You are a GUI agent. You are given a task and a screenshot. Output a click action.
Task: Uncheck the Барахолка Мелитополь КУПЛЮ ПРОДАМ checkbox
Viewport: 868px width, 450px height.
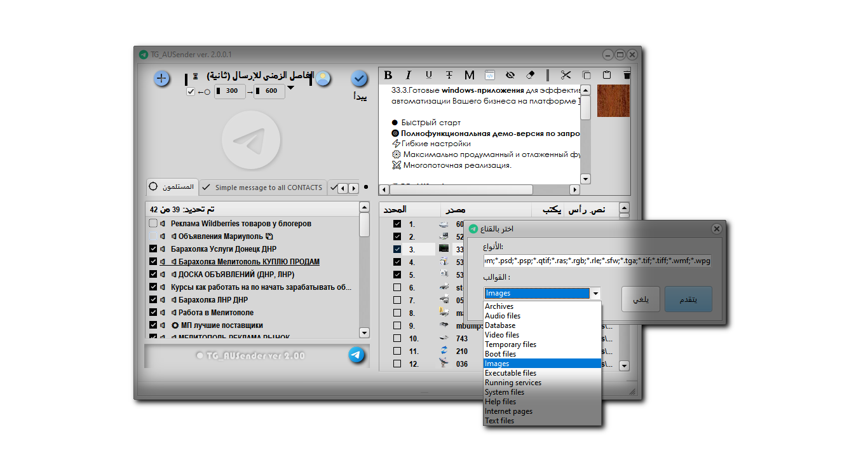(153, 262)
